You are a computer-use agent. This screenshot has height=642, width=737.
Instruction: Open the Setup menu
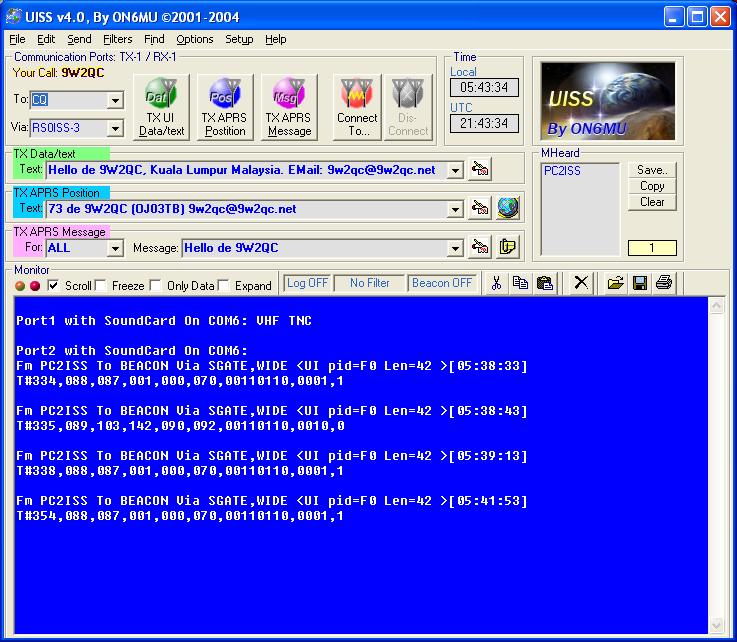(239, 39)
